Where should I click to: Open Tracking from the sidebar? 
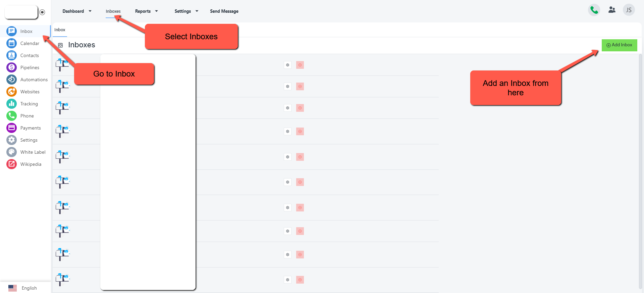click(x=29, y=104)
